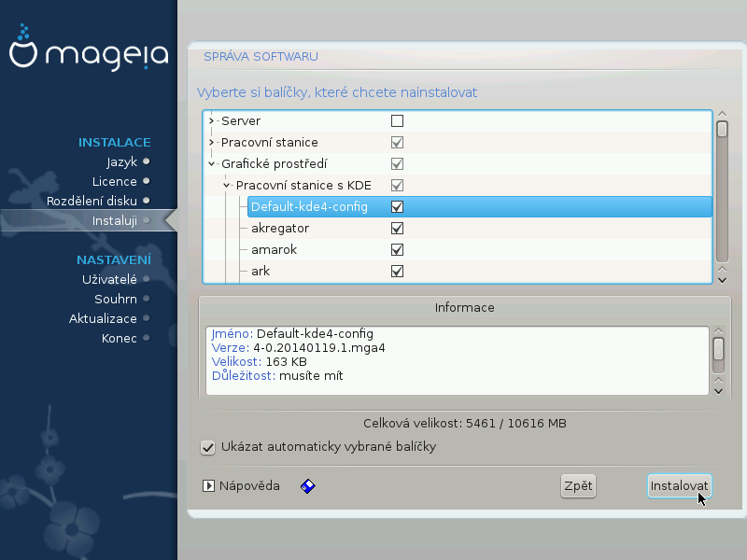747x560 pixels.
Task: Click the Rozdělení disku step
Action: click(x=92, y=201)
